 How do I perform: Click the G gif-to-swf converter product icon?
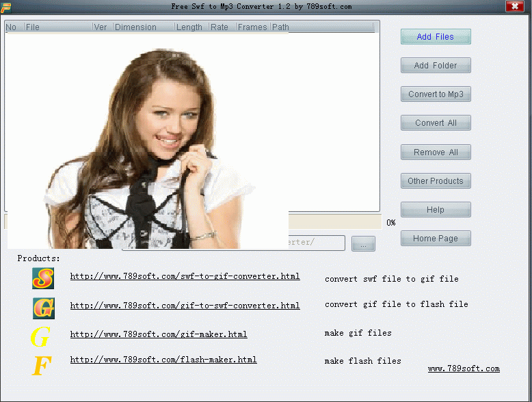point(42,308)
